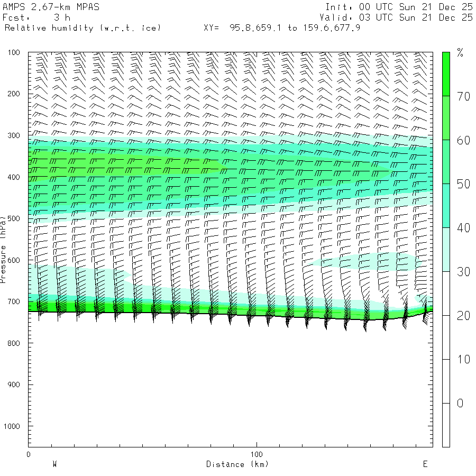
Task: Click the pale colorbar segment between 30 and 40
Action: coord(446,249)
